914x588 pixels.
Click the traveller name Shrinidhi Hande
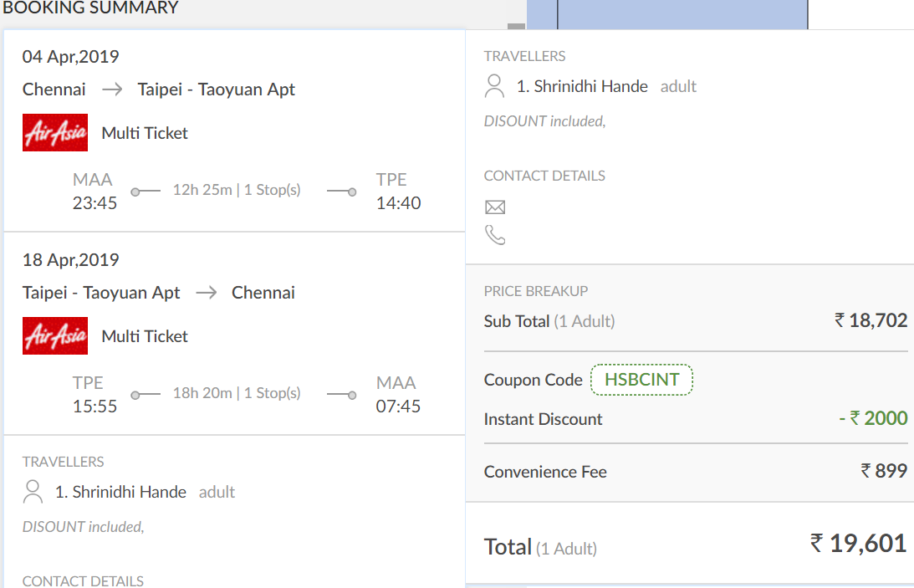tap(583, 85)
